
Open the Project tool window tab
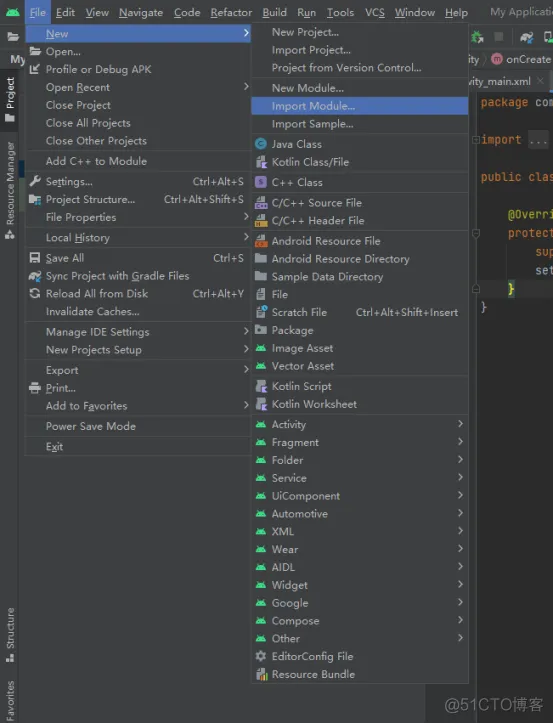tap(10, 99)
